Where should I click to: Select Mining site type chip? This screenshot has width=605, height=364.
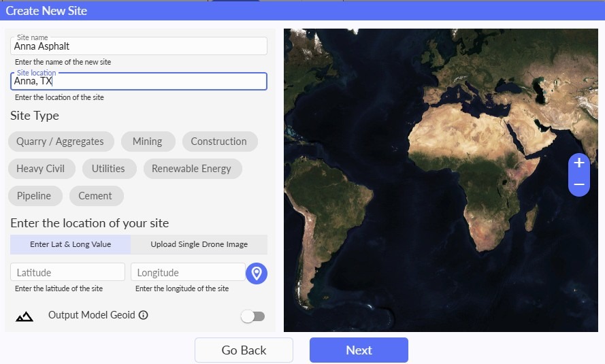pyautogui.click(x=148, y=142)
